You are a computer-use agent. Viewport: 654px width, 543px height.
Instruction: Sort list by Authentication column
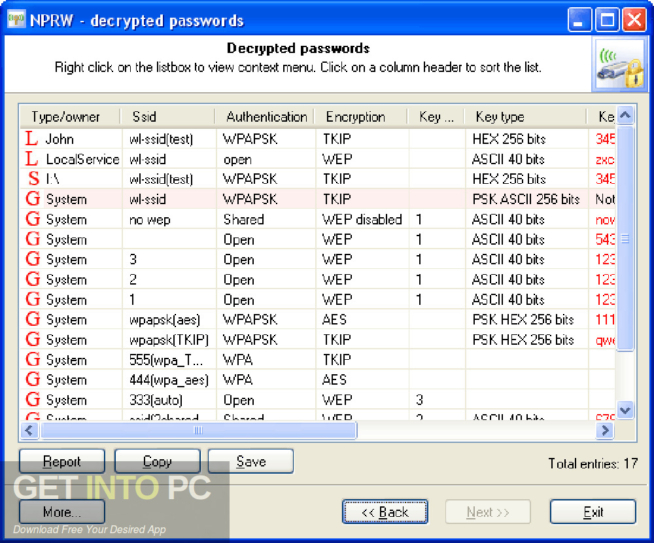[x=265, y=117]
